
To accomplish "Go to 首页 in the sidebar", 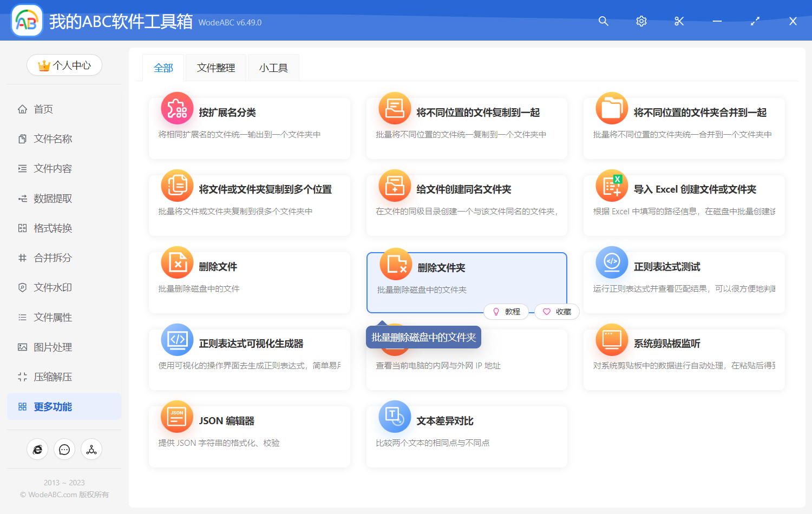I will point(43,109).
